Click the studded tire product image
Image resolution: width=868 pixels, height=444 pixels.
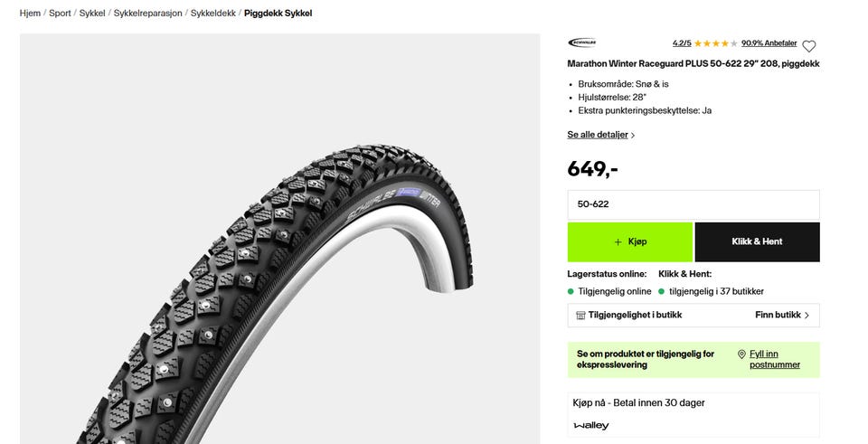(x=279, y=239)
